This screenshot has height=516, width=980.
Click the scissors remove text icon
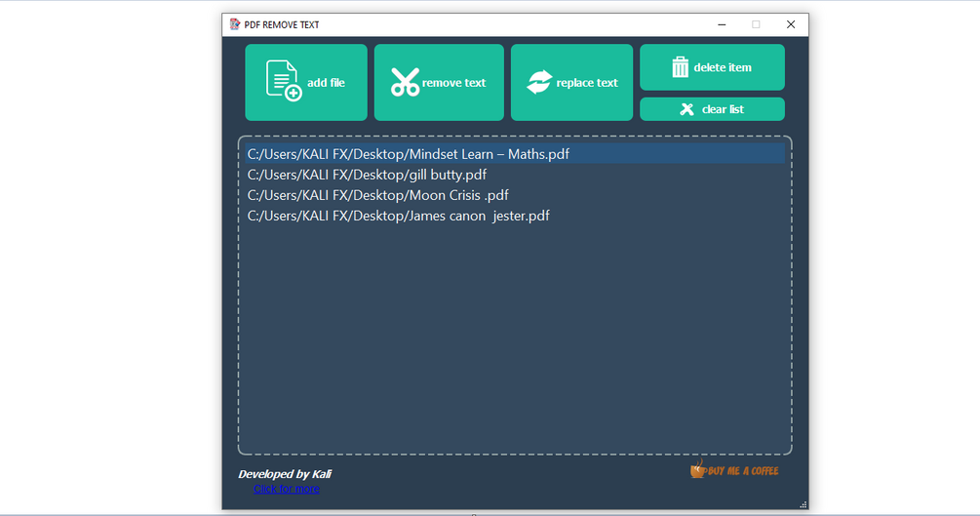pyautogui.click(x=405, y=82)
